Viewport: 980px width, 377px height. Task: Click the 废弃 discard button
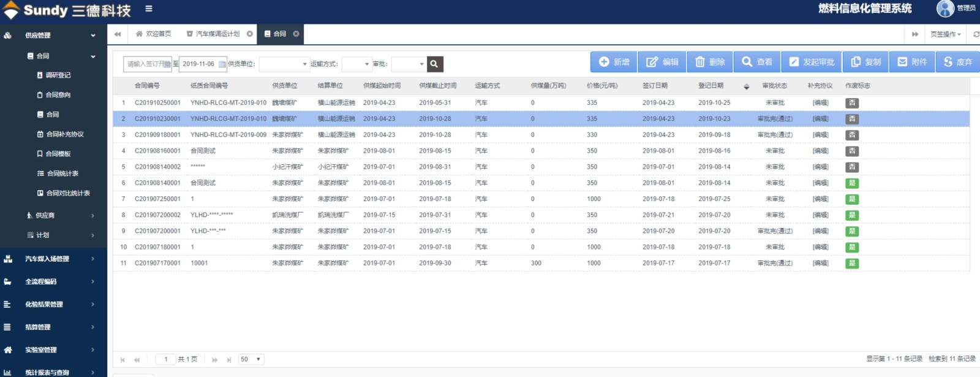(x=958, y=62)
